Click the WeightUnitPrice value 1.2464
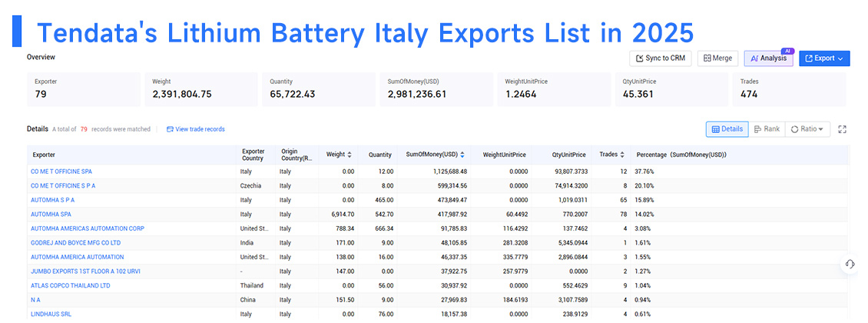This screenshot has height=323, width=868. [x=520, y=95]
